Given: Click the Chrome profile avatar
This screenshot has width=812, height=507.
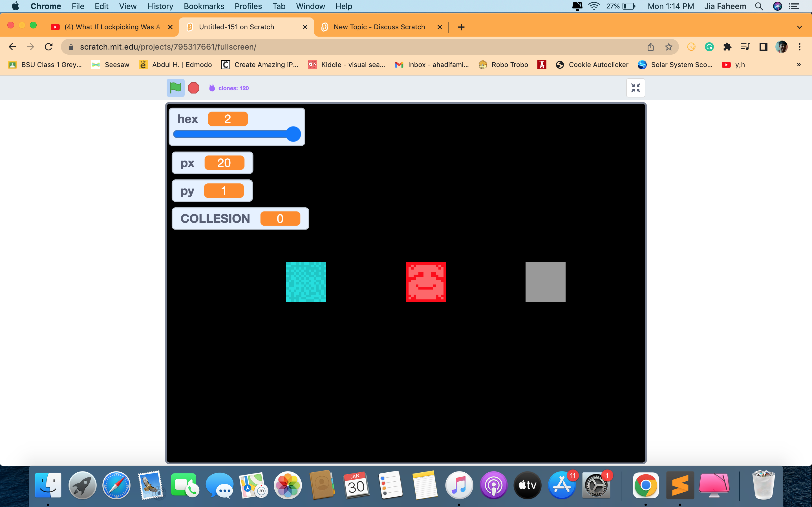Looking at the screenshot, I should [782, 46].
